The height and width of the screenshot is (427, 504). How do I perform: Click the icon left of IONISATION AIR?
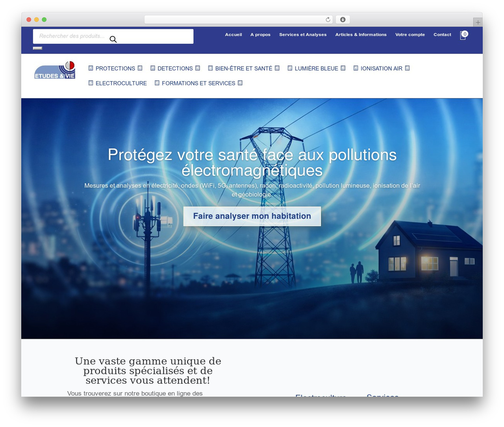coord(356,68)
